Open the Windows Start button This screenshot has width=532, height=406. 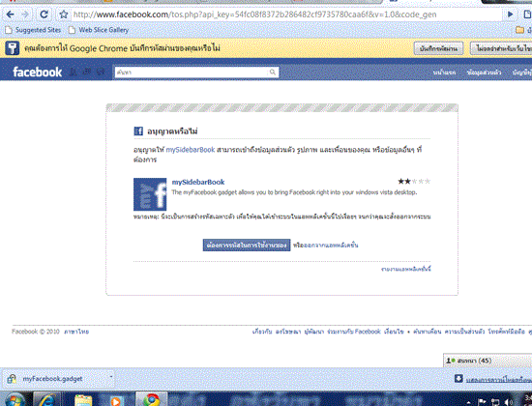[15, 400]
